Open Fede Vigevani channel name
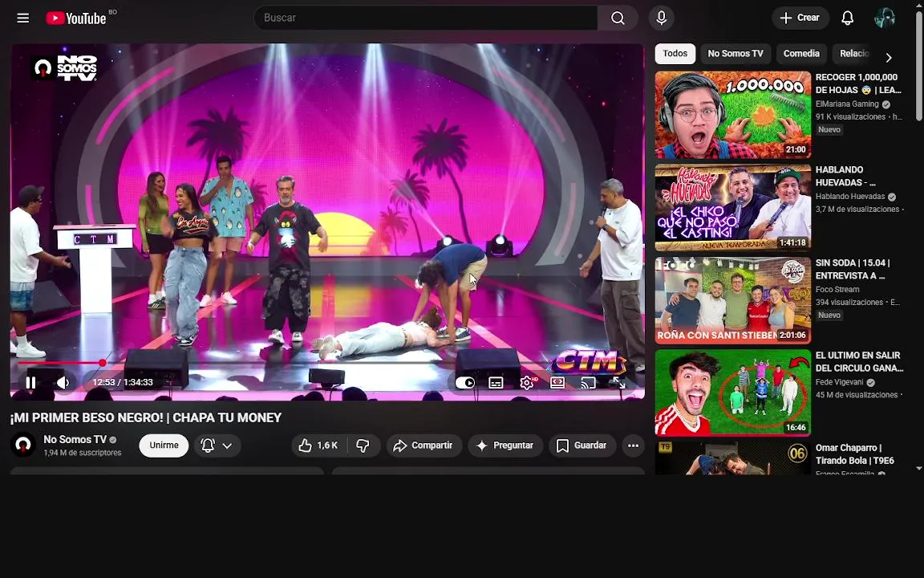 [839, 381]
